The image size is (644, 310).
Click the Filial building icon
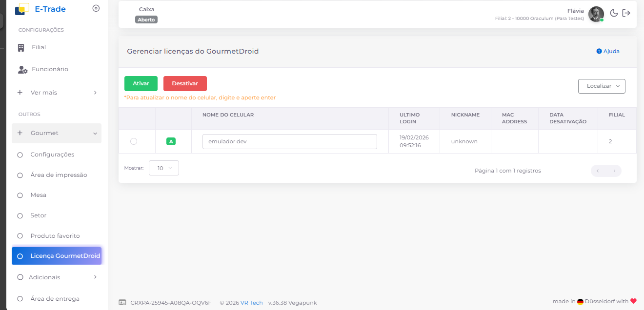(21, 48)
